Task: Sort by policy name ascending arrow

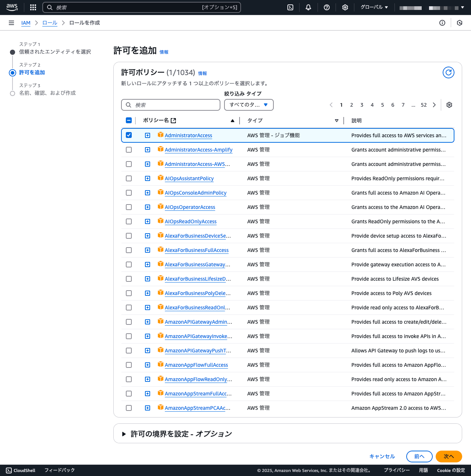Action: point(233,121)
